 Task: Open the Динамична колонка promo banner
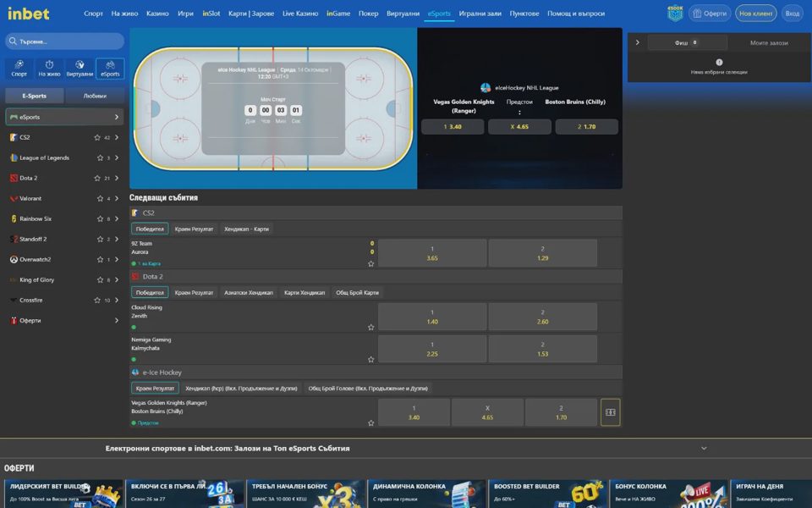(x=426, y=494)
